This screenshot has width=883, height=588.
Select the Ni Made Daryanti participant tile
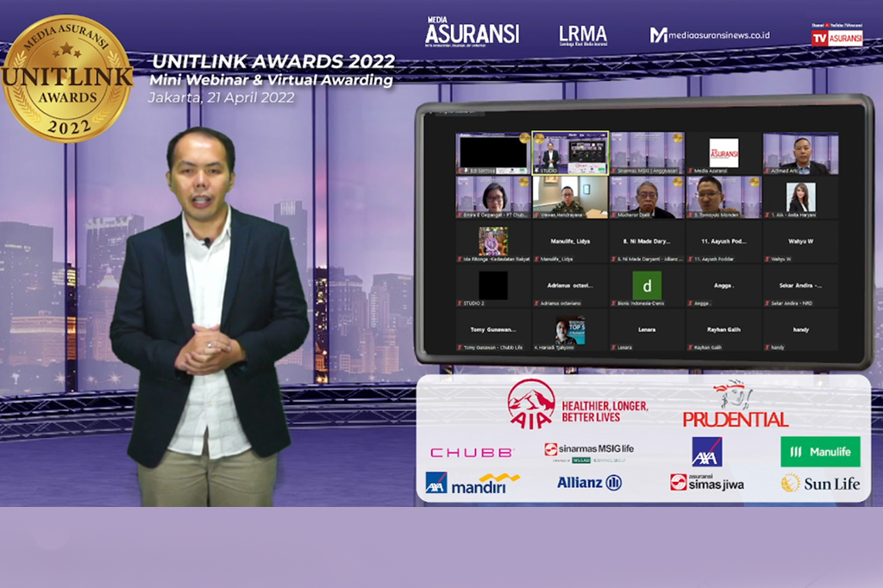pos(647,241)
